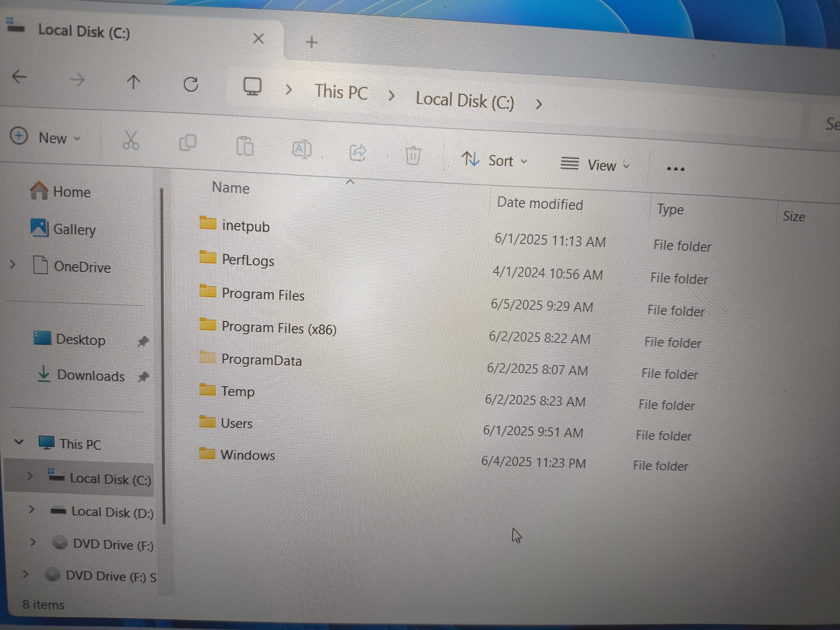Click the inetpub folder name
This screenshot has width=840, height=630.
pyautogui.click(x=246, y=226)
